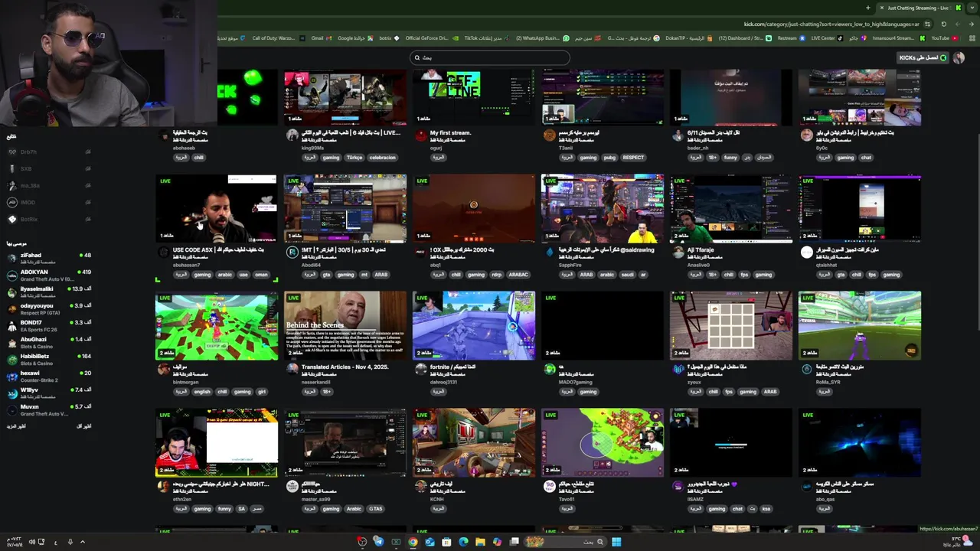
Task: Open recommended channel BOND17
Action: tap(50, 326)
